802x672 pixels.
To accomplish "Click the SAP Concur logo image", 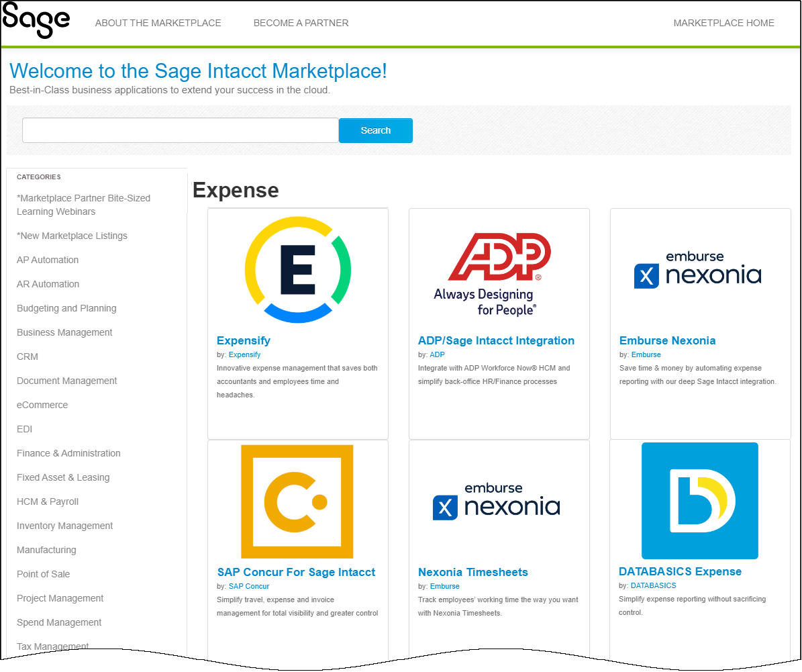I will (x=297, y=501).
